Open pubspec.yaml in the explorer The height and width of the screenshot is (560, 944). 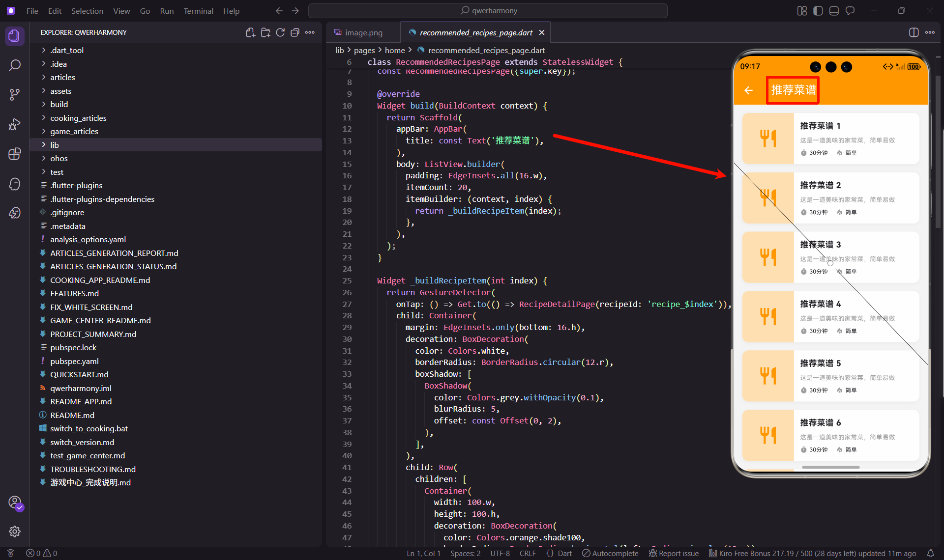[74, 361]
